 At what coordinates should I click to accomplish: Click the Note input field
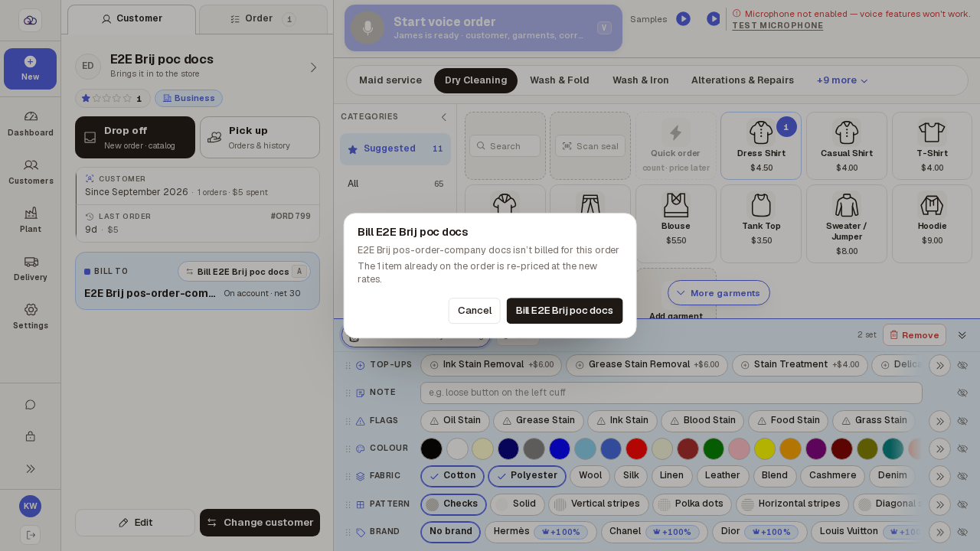click(671, 393)
